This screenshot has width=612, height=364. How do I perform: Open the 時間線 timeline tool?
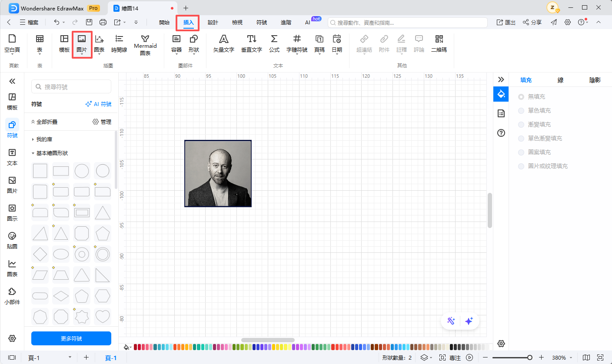(x=119, y=43)
